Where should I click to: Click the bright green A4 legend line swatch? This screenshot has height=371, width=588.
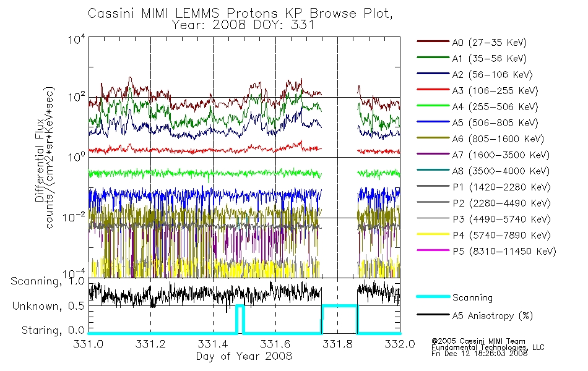coord(433,106)
